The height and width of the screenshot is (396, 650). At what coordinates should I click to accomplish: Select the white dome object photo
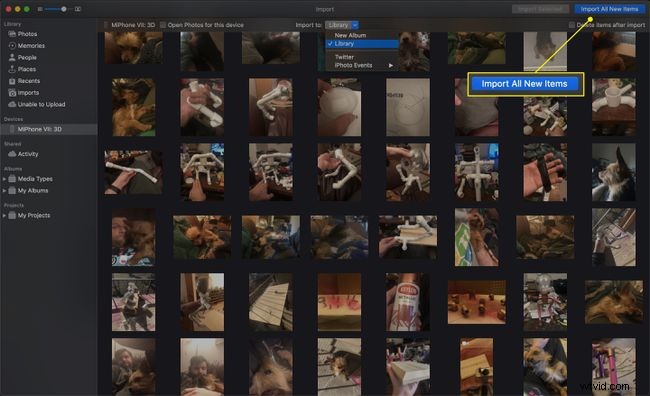(x=339, y=107)
